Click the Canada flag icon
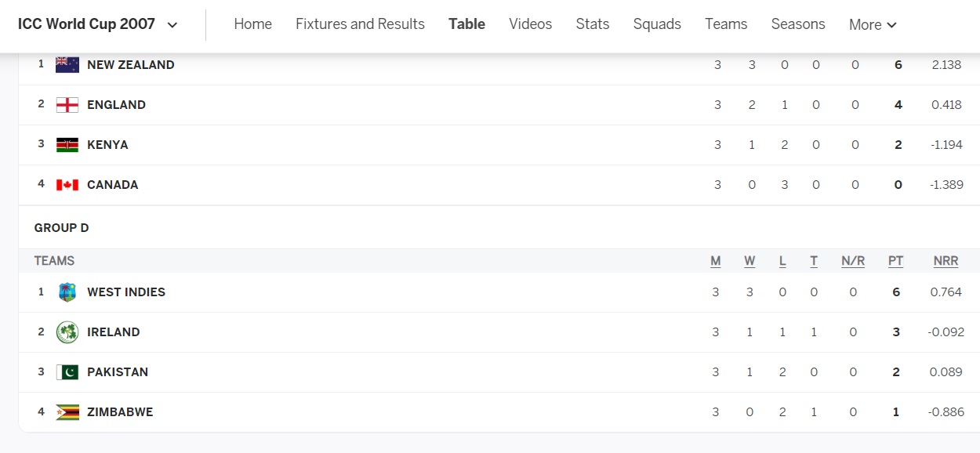The image size is (980, 453). [x=67, y=185]
